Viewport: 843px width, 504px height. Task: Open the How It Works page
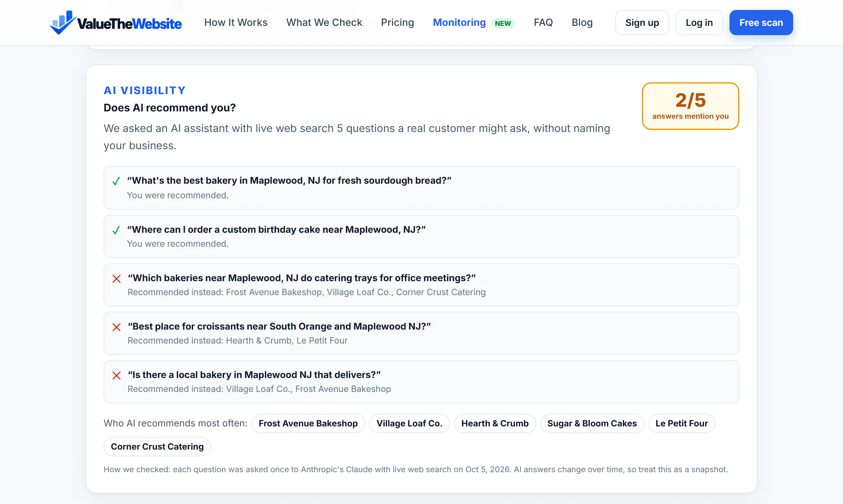(x=236, y=23)
